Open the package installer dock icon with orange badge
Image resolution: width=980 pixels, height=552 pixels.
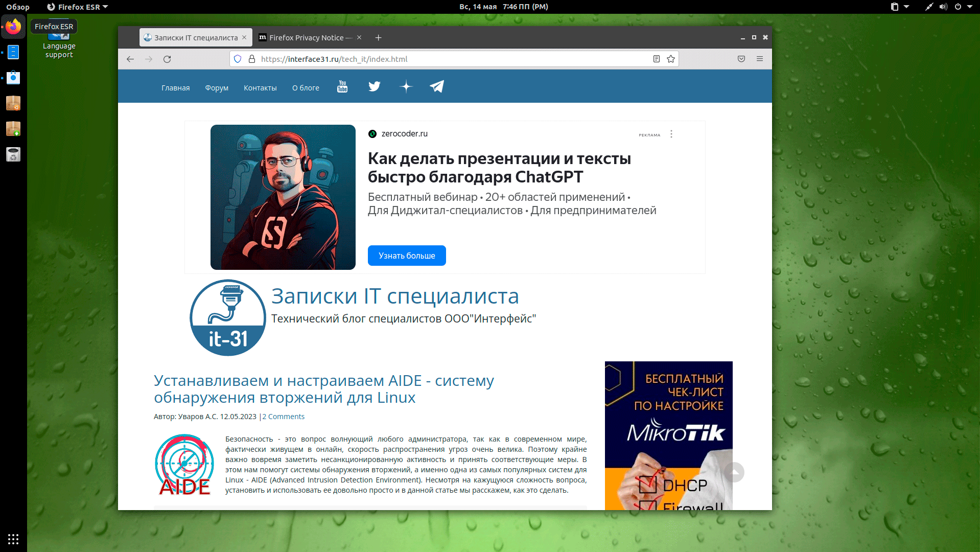13,103
